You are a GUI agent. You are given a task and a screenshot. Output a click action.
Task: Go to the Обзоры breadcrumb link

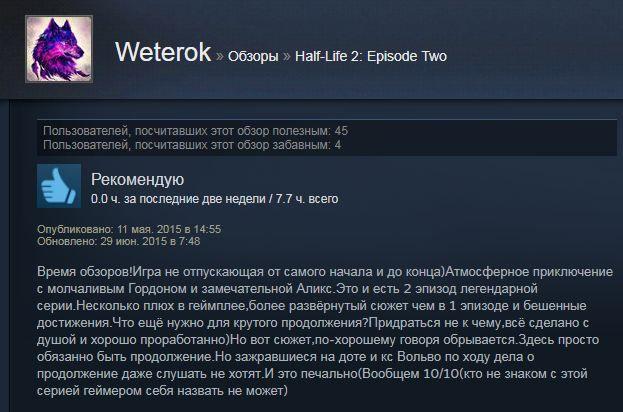(x=253, y=56)
